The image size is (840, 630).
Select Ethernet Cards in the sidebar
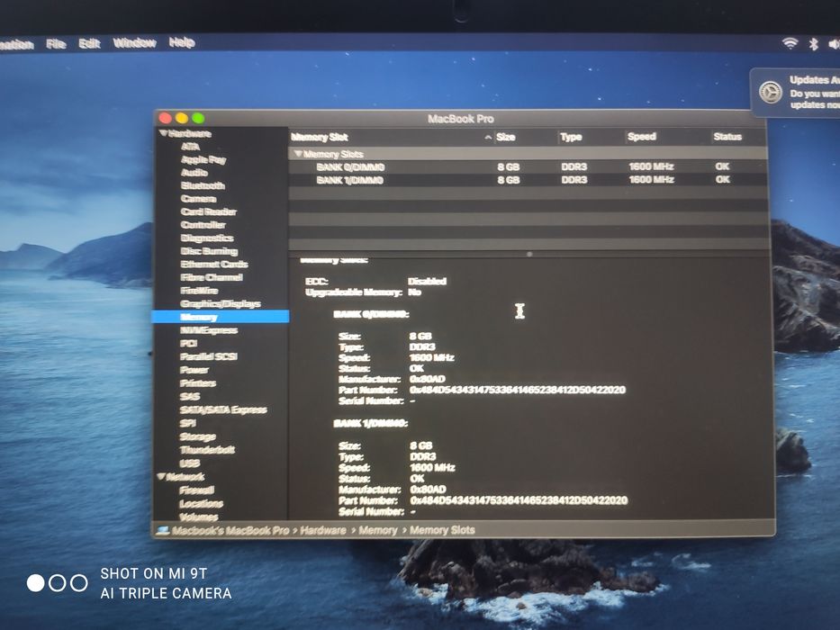(x=214, y=264)
